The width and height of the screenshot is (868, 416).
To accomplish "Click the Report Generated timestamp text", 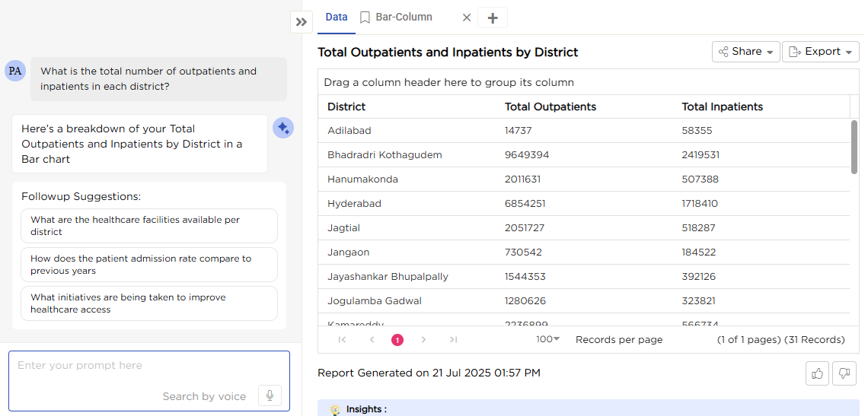I will 429,373.
